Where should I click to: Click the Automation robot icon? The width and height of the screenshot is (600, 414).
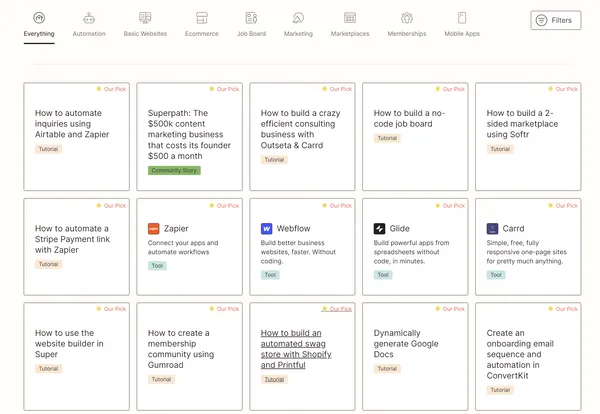[x=89, y=18]
